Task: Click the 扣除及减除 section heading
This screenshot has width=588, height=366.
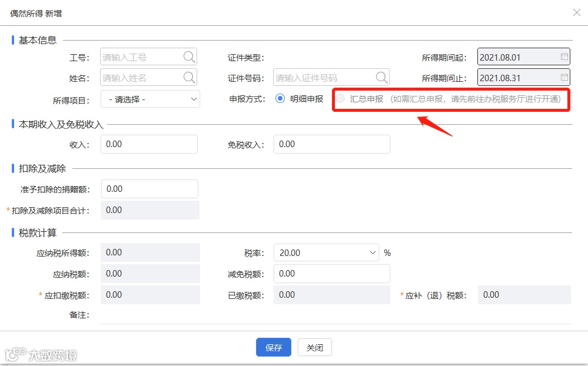Action: pos(42,169)
